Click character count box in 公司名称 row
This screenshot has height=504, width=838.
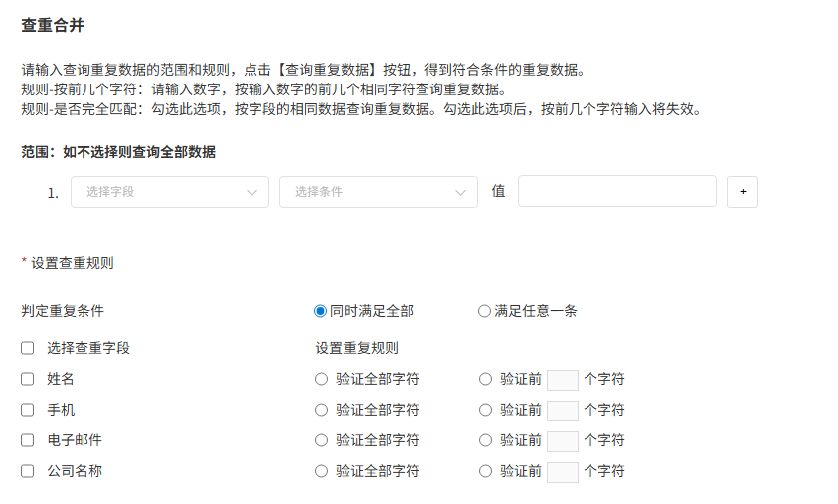563,472
